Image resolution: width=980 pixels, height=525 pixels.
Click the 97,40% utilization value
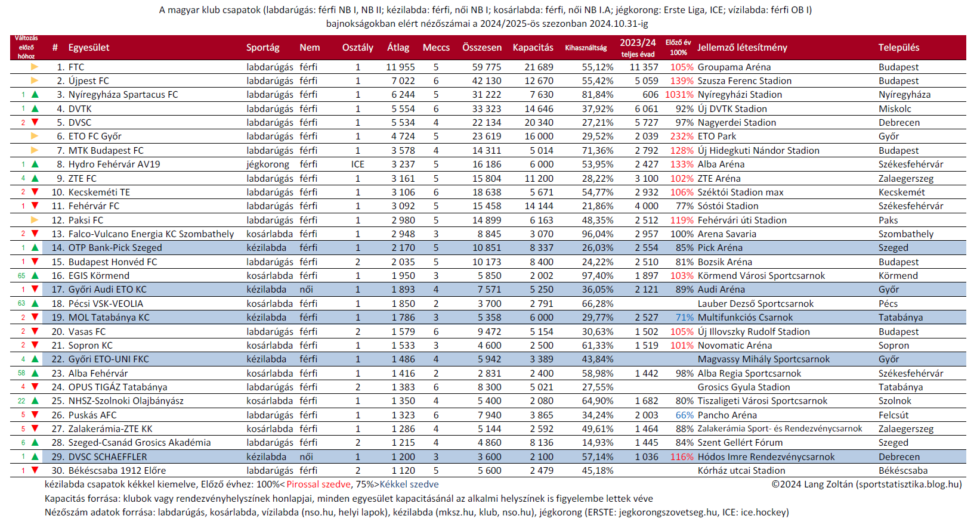tap(598, 276)
